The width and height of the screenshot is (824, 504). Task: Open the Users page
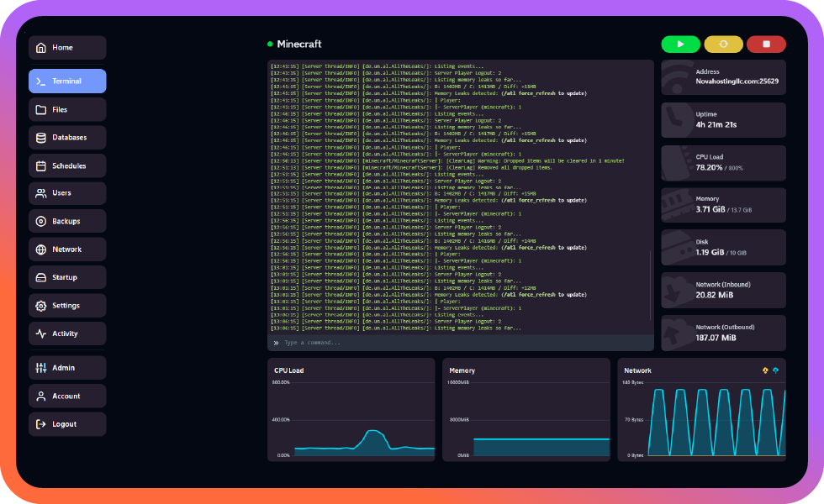[x=67, y=193]
